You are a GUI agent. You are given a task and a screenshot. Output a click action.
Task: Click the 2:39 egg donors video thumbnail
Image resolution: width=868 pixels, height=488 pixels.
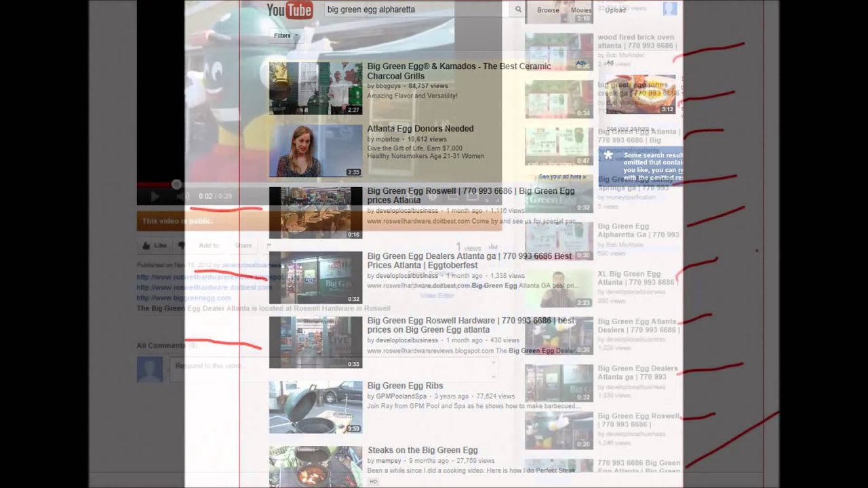(315, 150)
